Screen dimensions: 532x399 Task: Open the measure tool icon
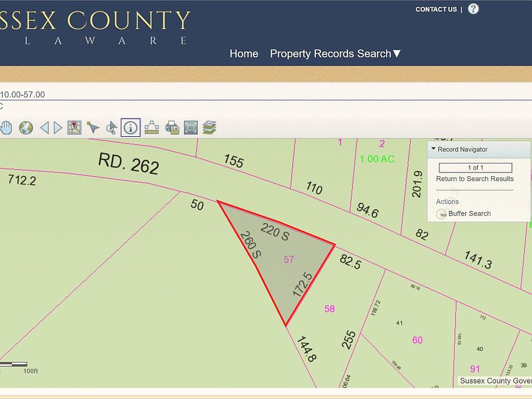(x=152, y=127)
